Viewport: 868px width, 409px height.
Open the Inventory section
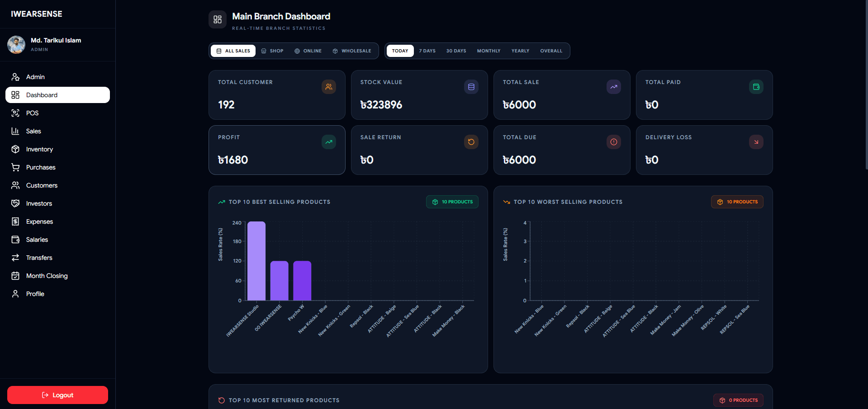point(57,149)
